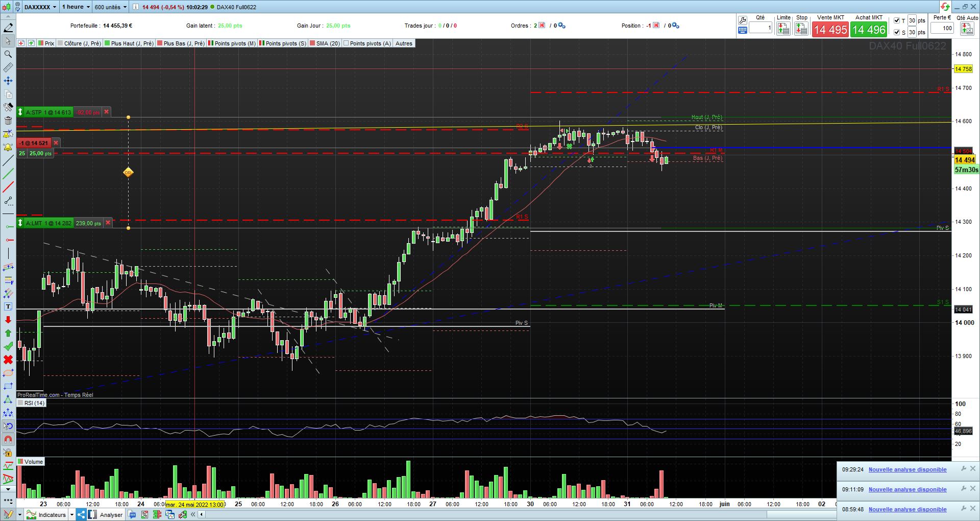Toggle the T take-profit checkbox
The height and width of the screenshot is (521, 980).
[x=897, y=20]
